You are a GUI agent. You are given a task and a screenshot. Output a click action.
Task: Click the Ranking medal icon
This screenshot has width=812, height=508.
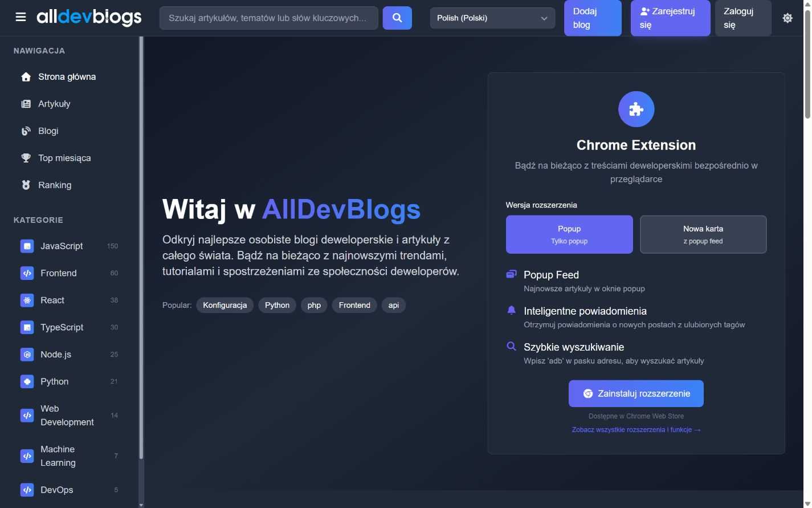point(26,185)
